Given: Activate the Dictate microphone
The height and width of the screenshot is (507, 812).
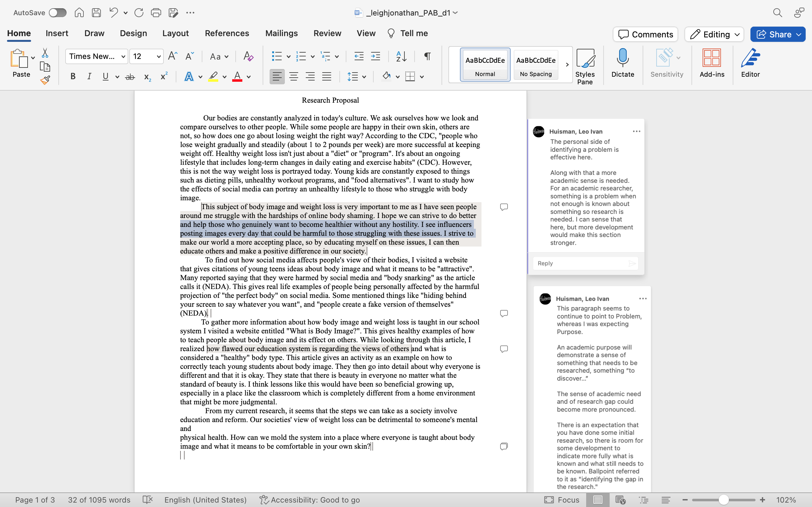Looking at the screenshot, I should coord(622,64).
